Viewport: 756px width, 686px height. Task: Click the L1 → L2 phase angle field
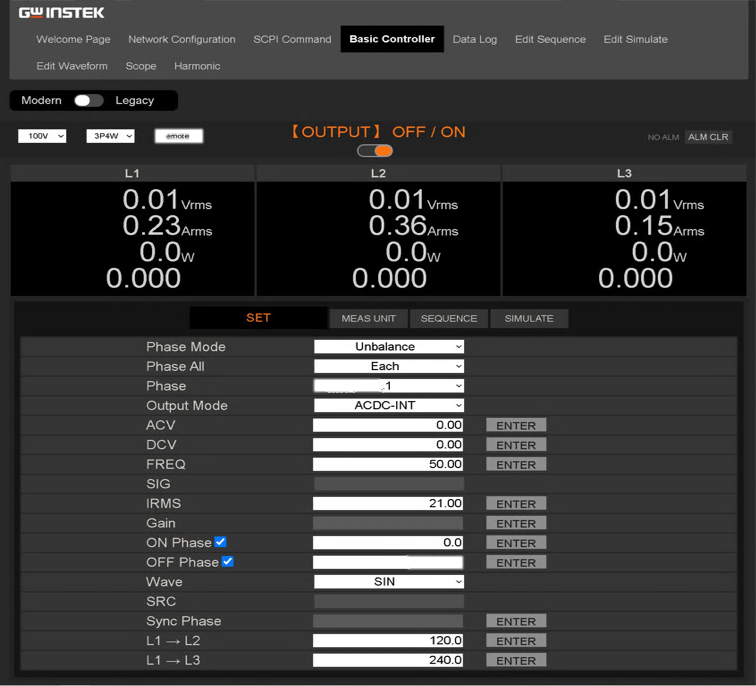[x=388, y=641]
